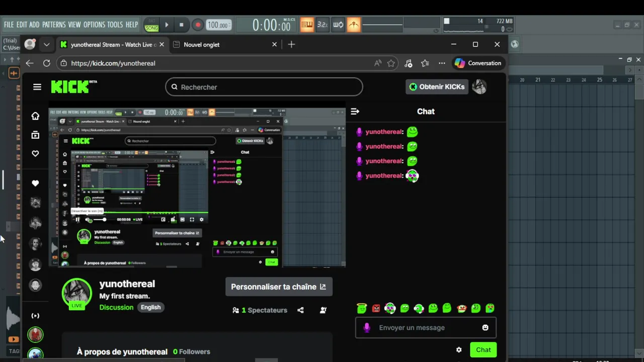The image size is (644, 362).
Task: Open the yunothereal channel avatar
Action: 76,293
